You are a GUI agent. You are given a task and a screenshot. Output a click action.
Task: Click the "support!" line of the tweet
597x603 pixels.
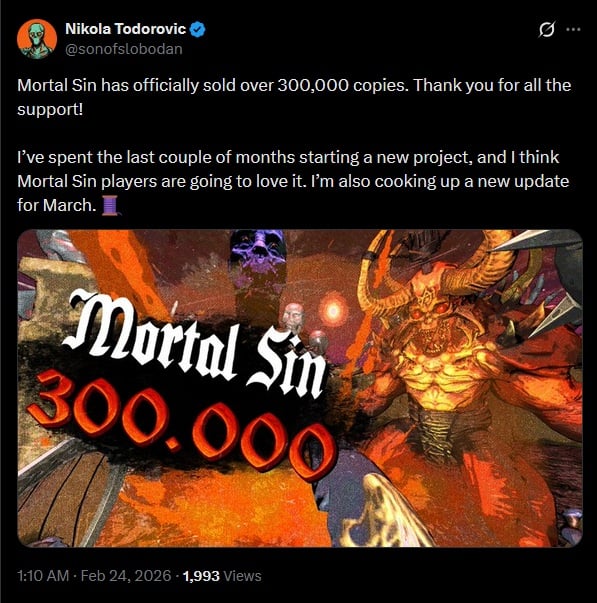[50, 110]
